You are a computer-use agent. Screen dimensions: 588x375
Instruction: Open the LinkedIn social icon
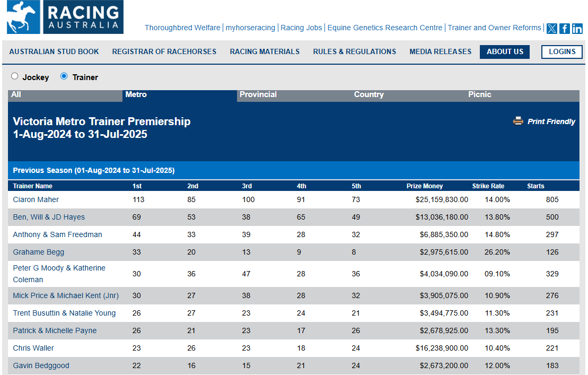[577, 29]
